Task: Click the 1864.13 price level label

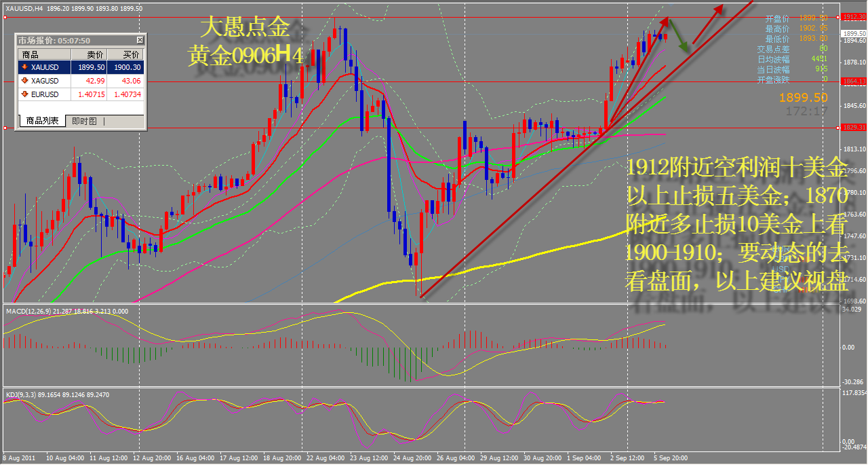Action: point(852,81)
